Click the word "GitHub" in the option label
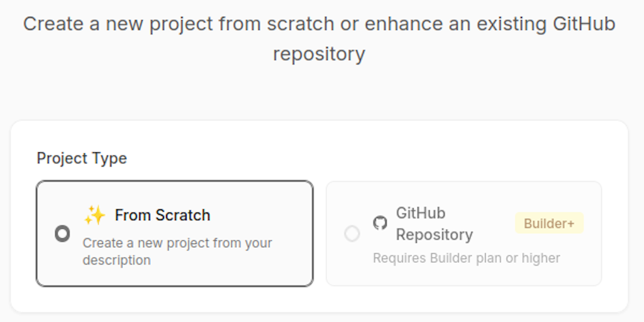Image resolution: width=644 pixels, height=322 pixels. click(421, 213)
